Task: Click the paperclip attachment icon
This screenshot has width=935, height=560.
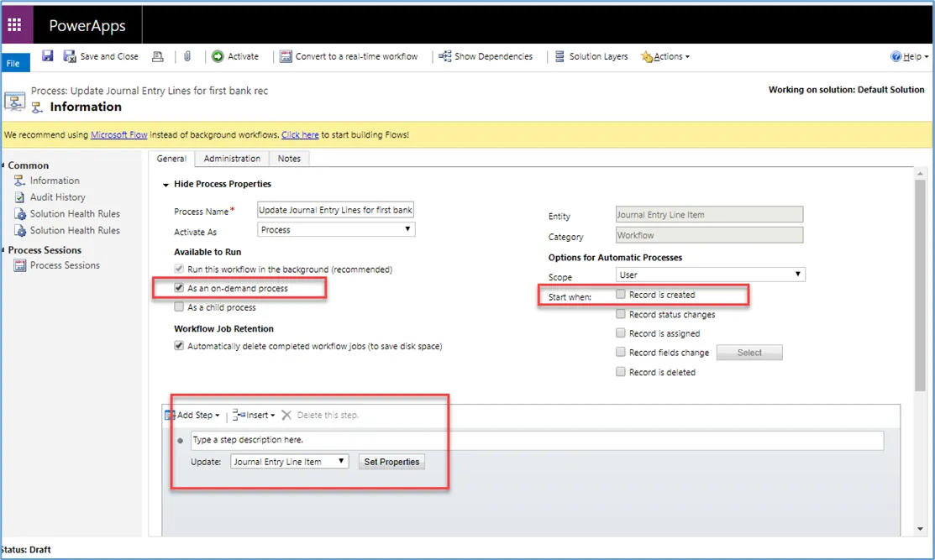Action: click(187, 56)
